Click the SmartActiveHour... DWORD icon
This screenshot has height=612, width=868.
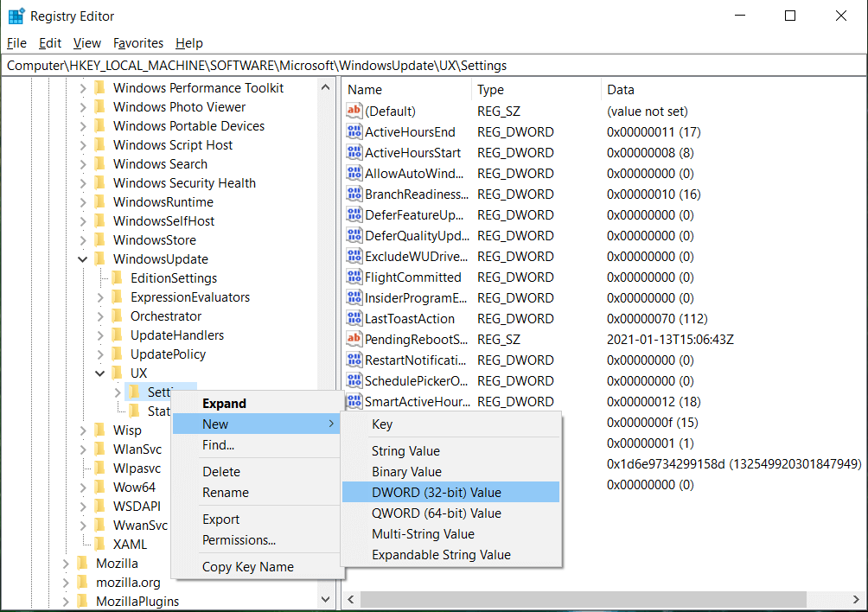pos(354,401)
